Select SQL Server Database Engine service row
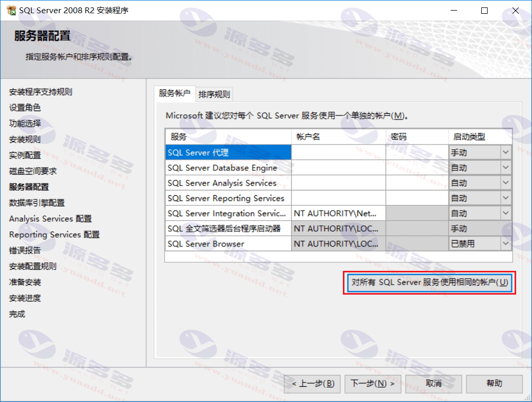 coord(228,168)
